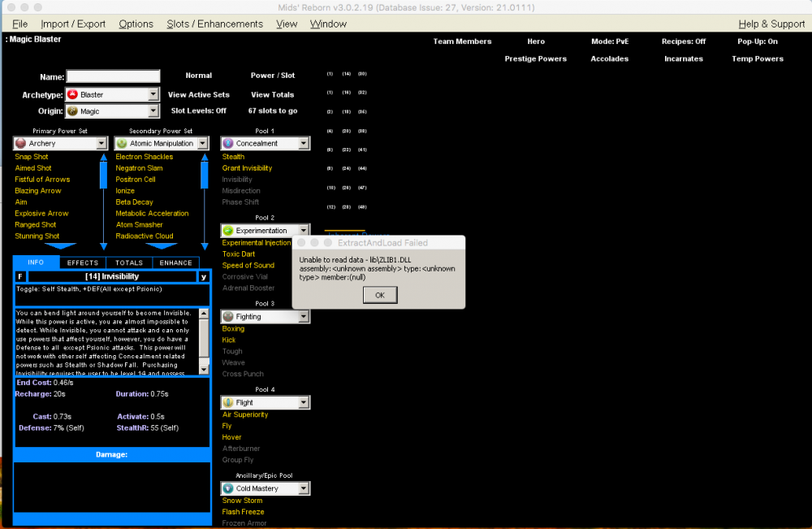Toggle the Mode: PvE setting
This screenshot has height=529, width=812.
(x=611, y=41)
